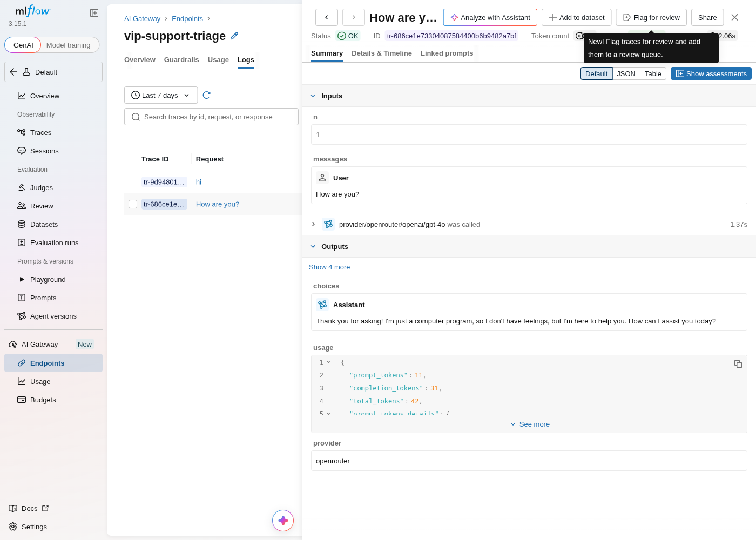The width and height of the screenshot is (756, 540).
Task: Go to next trace arrow
Action: [354, 17]
